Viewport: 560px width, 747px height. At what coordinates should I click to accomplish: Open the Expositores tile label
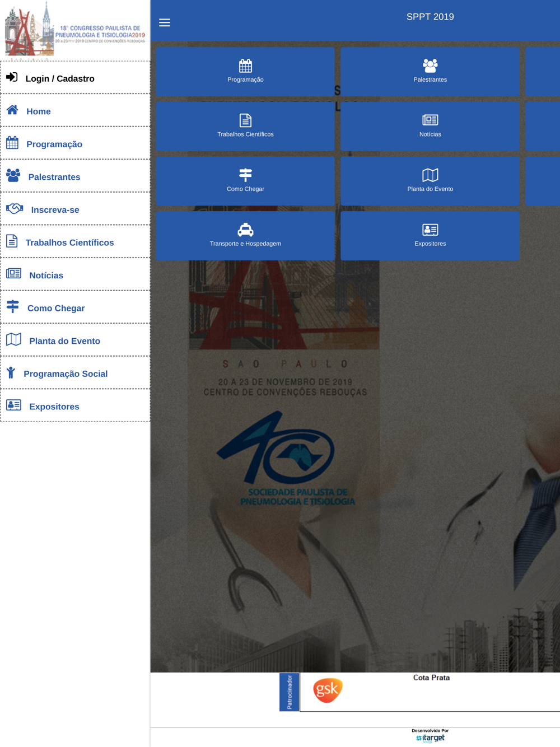coord(430,244)
